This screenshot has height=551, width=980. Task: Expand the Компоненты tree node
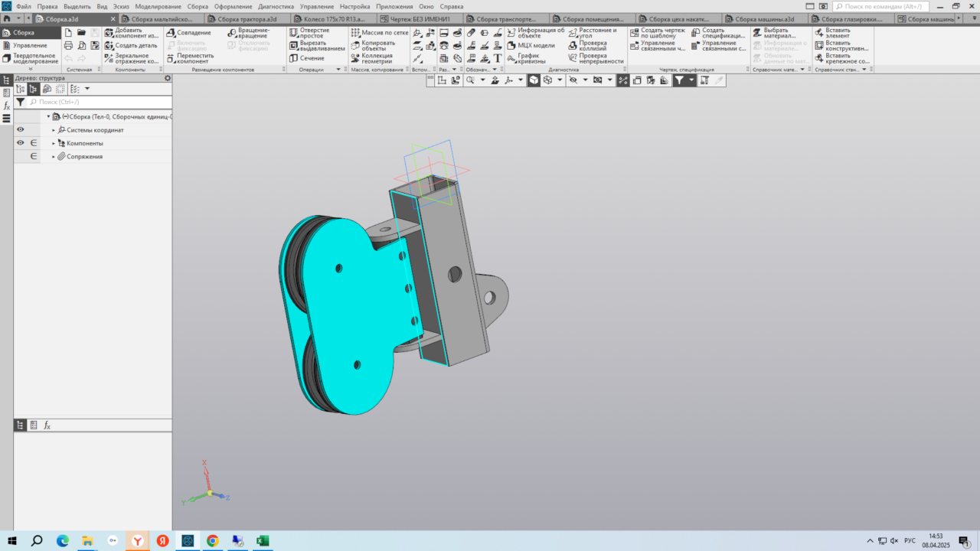[x=54, y=143]
